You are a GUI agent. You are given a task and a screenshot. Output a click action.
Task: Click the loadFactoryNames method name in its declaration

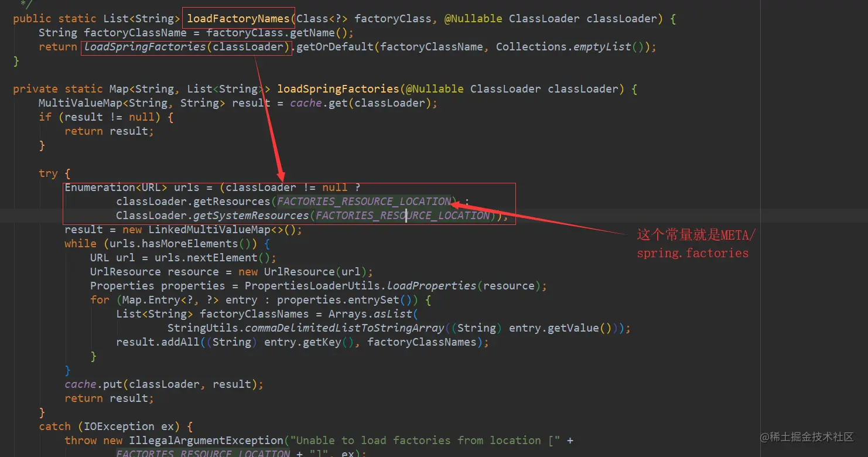click(x=238, y=18)
